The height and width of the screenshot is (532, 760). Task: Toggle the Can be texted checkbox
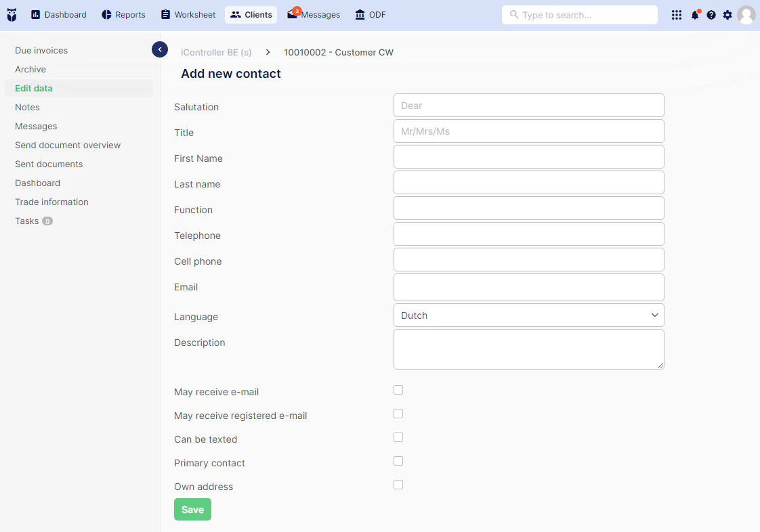(398, 437)
